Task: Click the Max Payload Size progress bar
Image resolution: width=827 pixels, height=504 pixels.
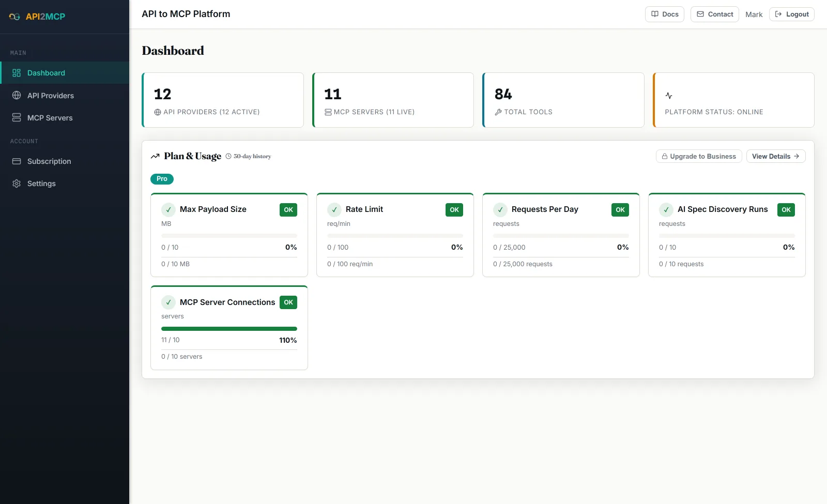Action: tap(229, 236)
